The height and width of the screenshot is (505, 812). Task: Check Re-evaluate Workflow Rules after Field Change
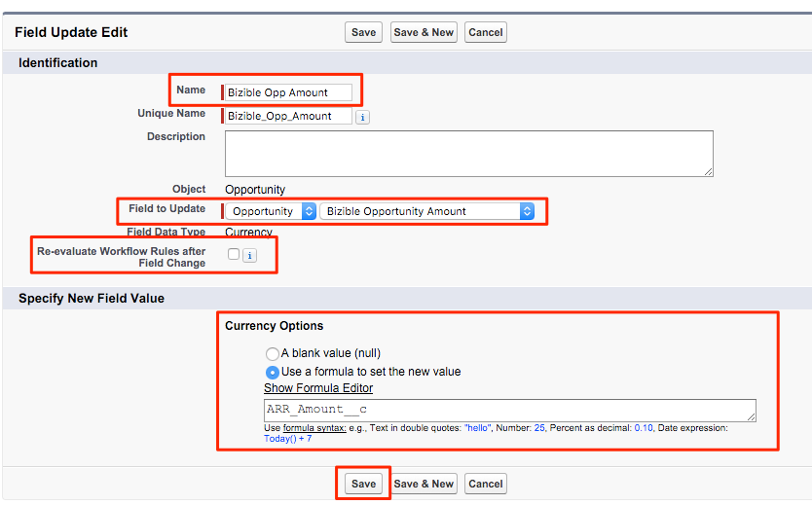pos(234,254)
